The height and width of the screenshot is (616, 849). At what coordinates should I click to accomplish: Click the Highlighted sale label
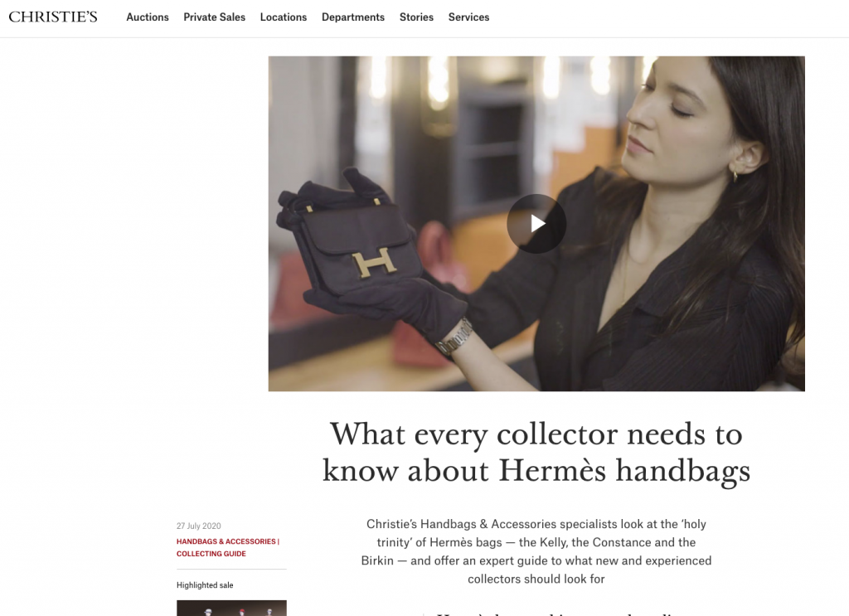point(205,585)
